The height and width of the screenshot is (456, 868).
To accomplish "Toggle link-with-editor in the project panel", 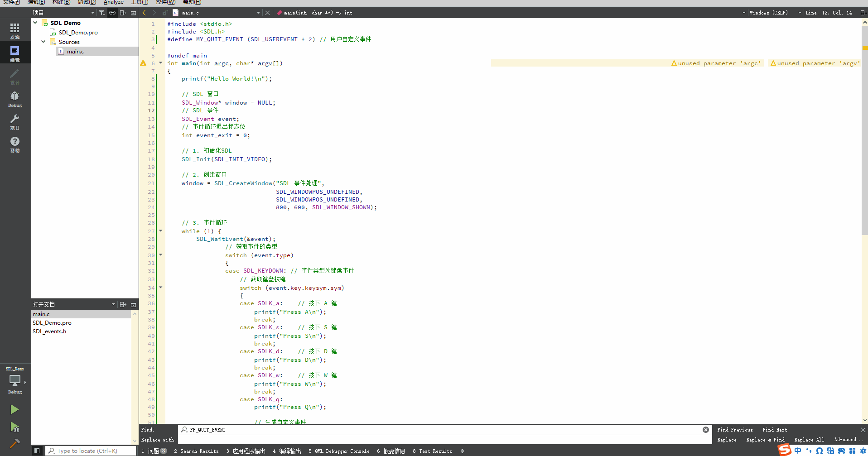I will coord(112,13).
